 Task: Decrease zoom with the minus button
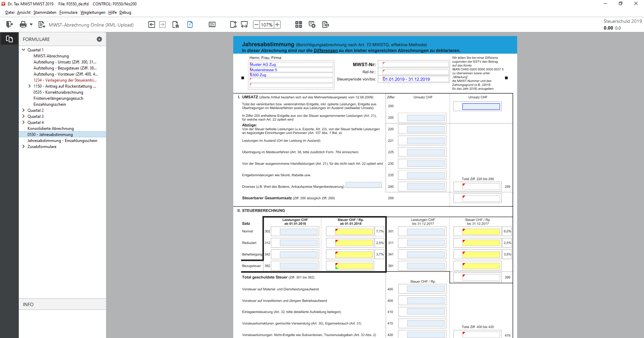pos(256,25)
